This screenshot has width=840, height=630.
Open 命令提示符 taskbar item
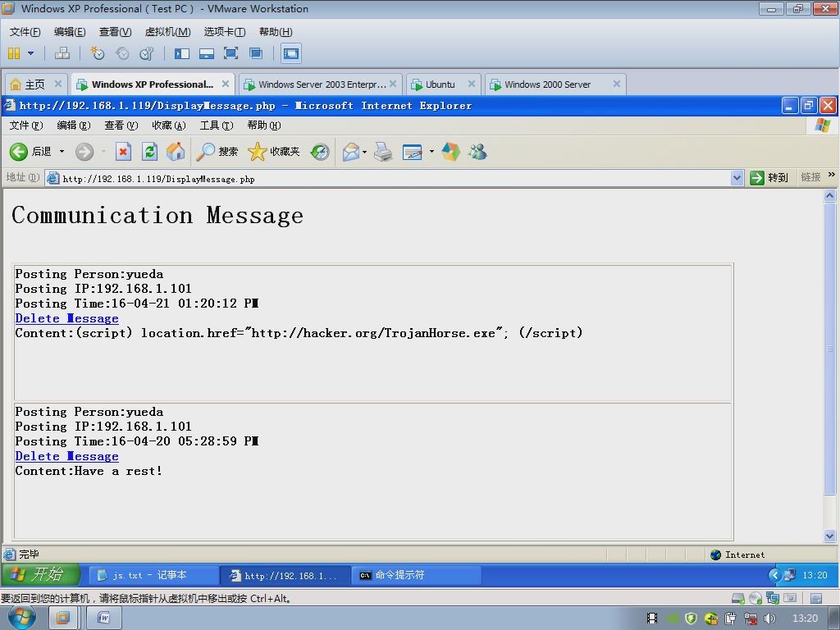point(416,575)
